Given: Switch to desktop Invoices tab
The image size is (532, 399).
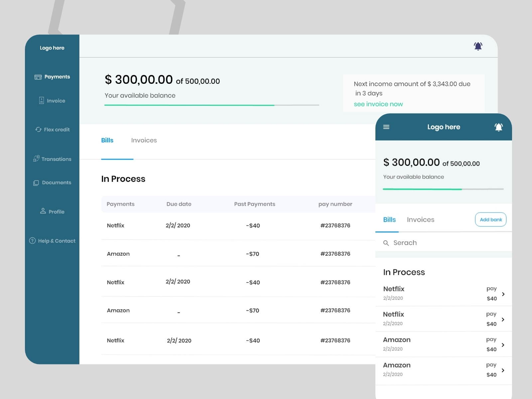Looking at the screenshot, I should point(144,140).
